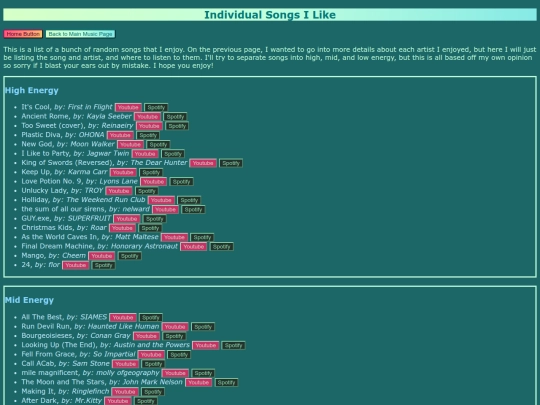This screenshot has height=405, width=540.
Task: Open Looking Up (The End) on Spotify
Action: pos(233,345)
